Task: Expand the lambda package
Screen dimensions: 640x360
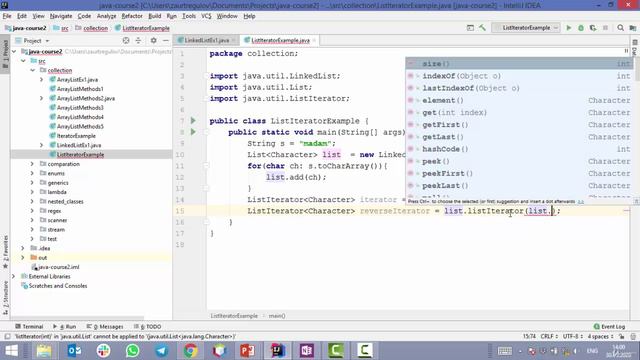Action: click(x=32, y=192)
